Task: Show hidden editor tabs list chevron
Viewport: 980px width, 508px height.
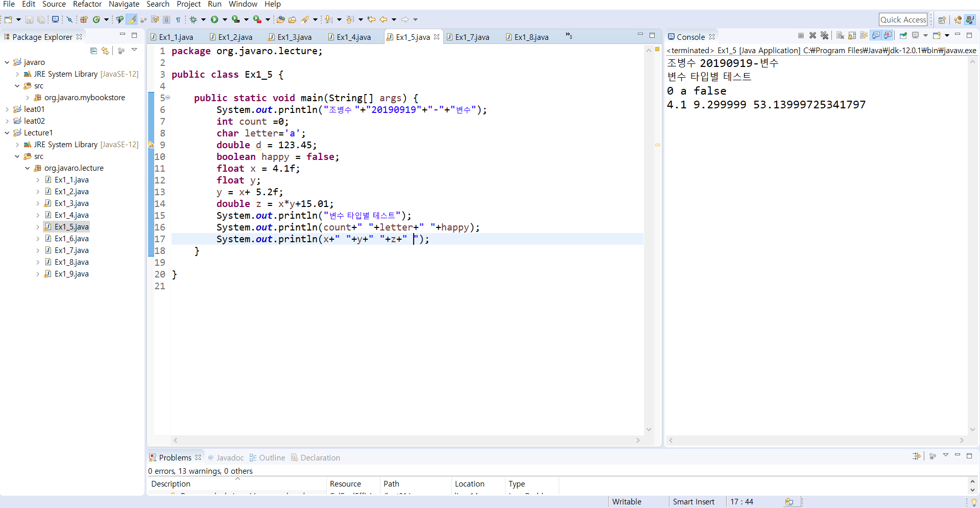Action: pos(569,36)
